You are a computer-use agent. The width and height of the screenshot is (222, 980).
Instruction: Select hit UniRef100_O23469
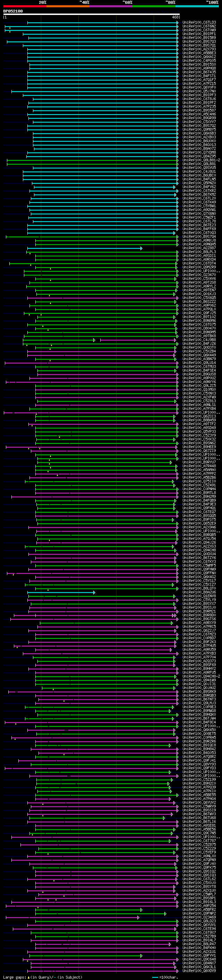point(199,917)
